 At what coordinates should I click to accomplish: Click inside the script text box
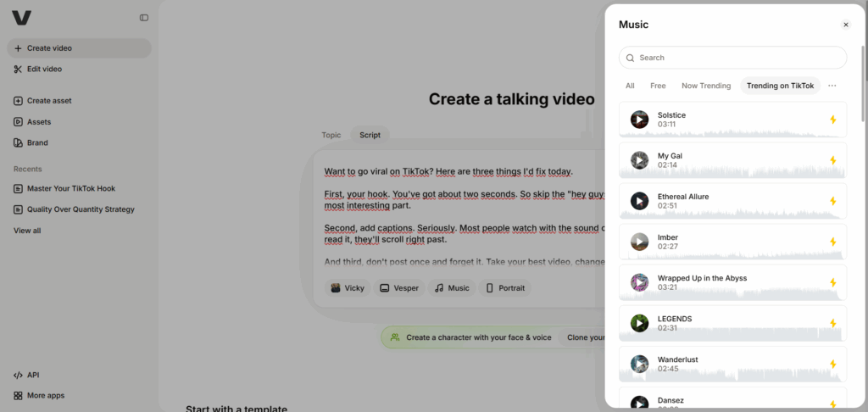point(459,216)
